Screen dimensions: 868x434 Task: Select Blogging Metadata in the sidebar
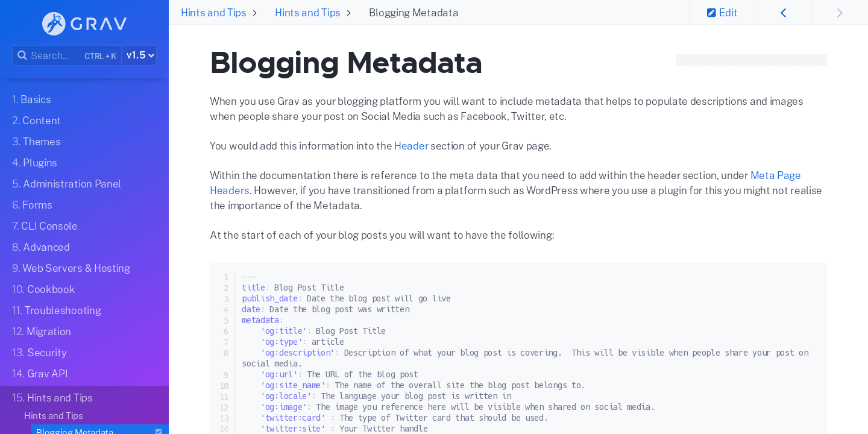75,432
